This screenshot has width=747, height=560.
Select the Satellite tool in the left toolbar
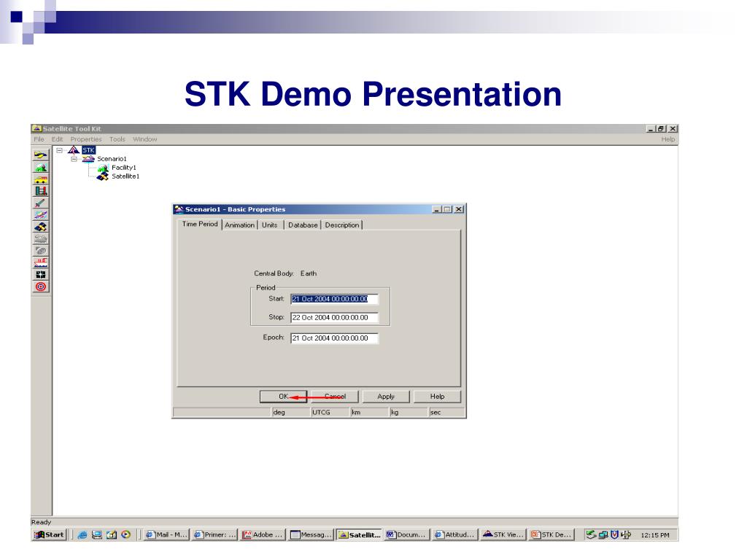tap(41, 227)
